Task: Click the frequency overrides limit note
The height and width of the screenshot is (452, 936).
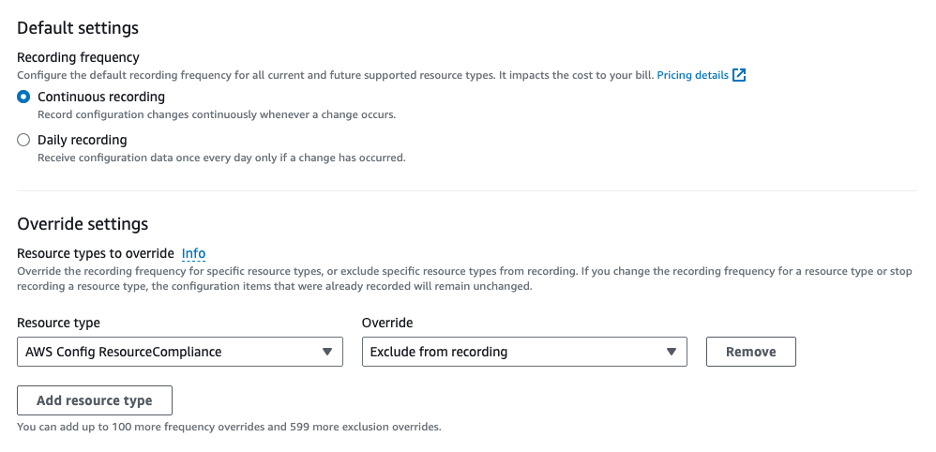Action: click(229, 427)
